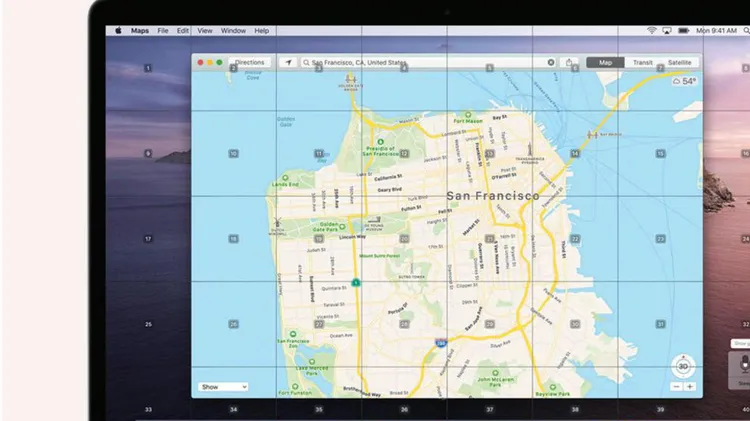The width and height of the screenshot is (750, 421).
Task: Select the Bay Bridge landmark icon
Action: [x=593, y=134]
